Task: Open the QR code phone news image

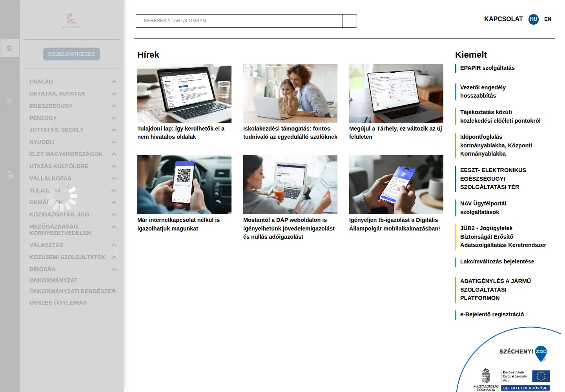Action: click(x=184, y=185)
